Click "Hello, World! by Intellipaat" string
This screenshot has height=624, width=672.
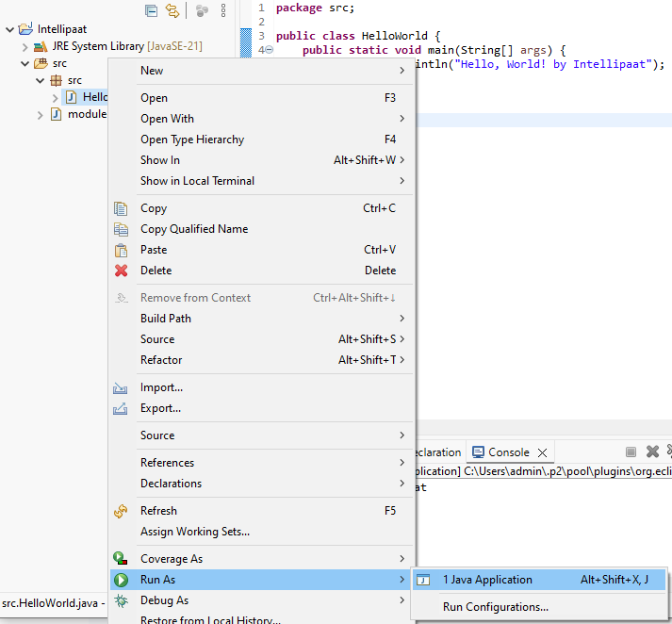click(x=553, y=64)
